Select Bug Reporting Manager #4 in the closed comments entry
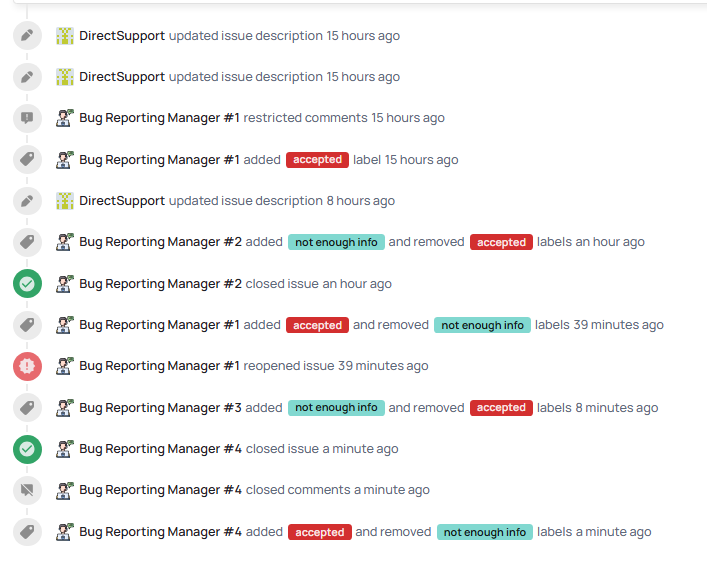This screenshot has height=561, width=707. coord(160,490)
